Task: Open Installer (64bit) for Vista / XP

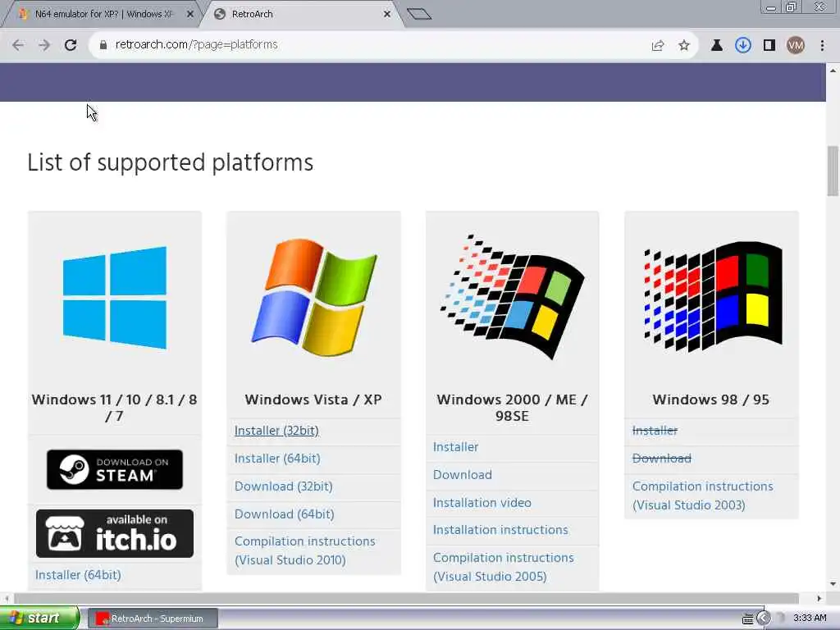Action: tap(277, 459)
